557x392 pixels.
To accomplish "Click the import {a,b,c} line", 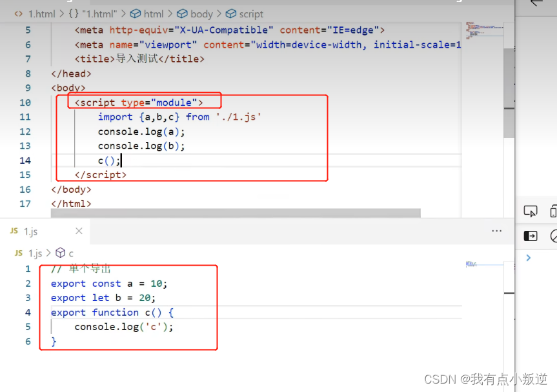I will point(179,117).
